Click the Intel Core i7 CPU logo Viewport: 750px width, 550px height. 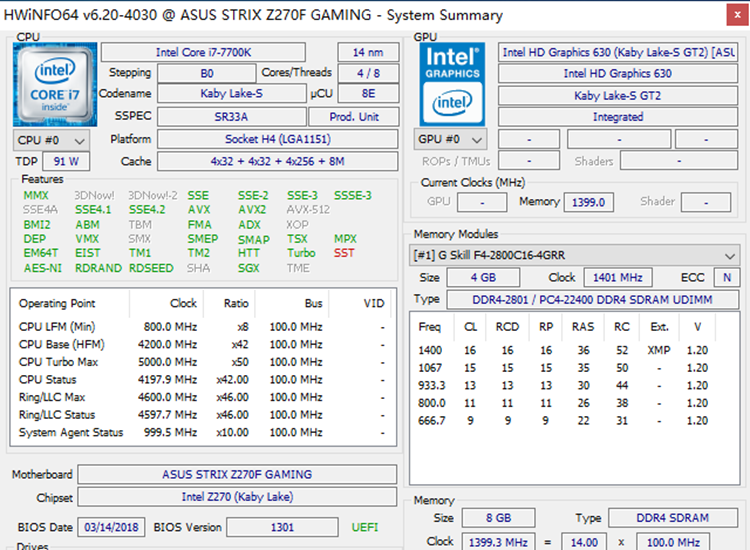(x=55, y=85)
